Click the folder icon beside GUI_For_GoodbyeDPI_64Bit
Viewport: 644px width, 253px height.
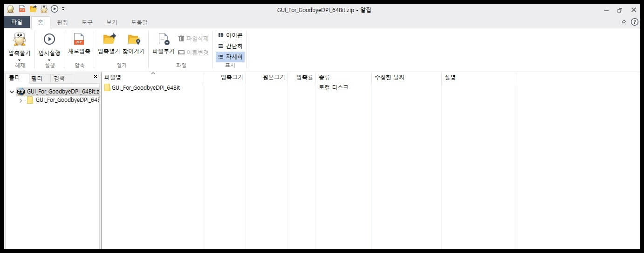[x=107, y=87]
